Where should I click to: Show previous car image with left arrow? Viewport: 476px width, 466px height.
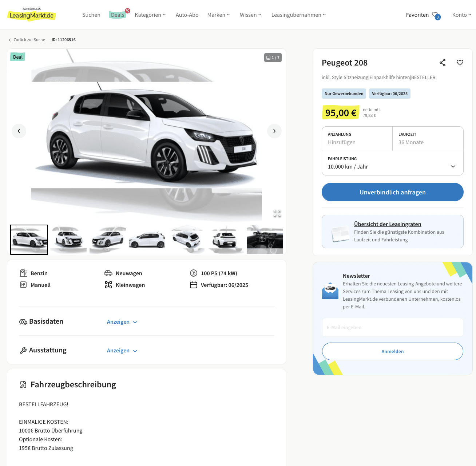pyautogui.click(x=19, y=131)
